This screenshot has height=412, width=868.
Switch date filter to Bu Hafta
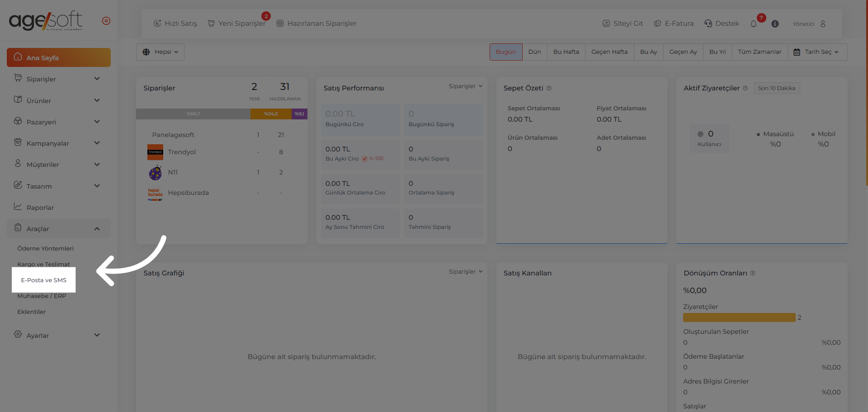coord(566,52)
